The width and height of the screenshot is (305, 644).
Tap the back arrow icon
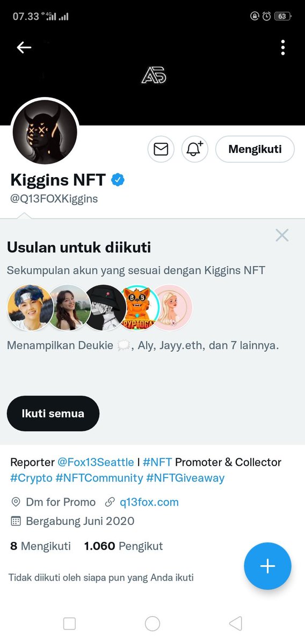click(24, 48)
